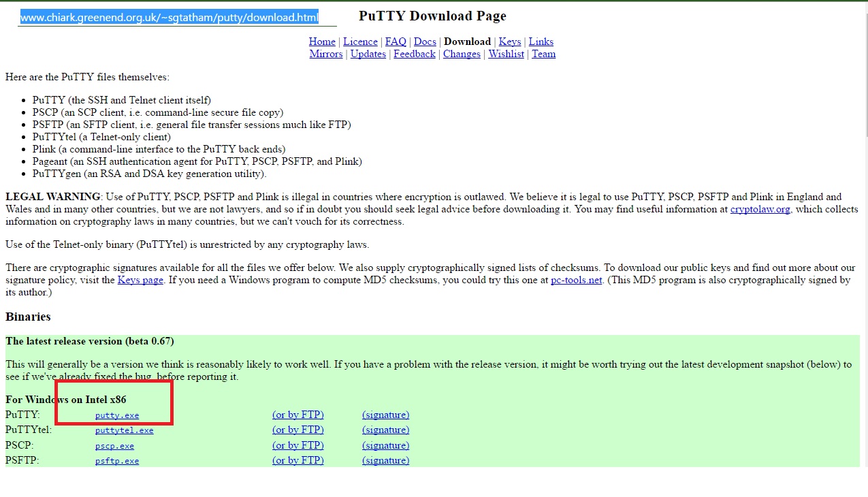Open the Wishlist link
Viewport: 868px width, 497px height.
coord(507,54)
